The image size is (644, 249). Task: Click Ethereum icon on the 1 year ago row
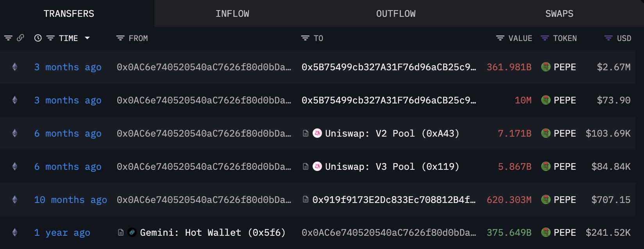click(15, 233)
